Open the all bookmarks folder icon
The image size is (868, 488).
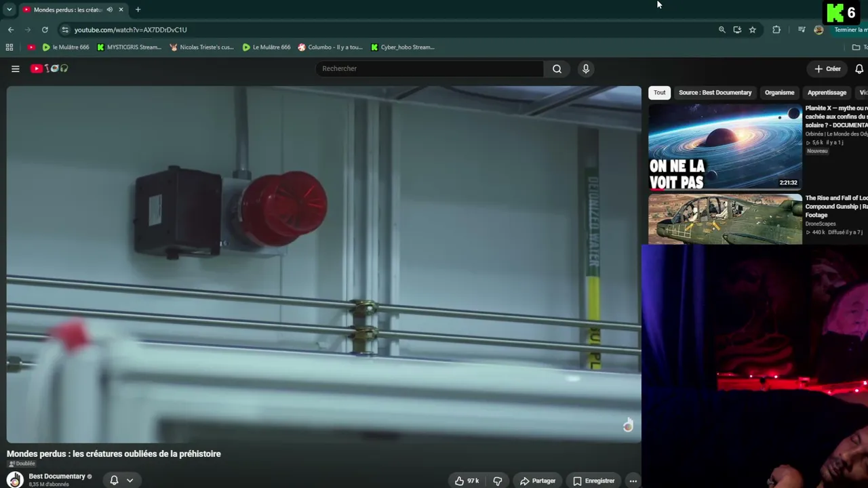click(x=856, y=47)
